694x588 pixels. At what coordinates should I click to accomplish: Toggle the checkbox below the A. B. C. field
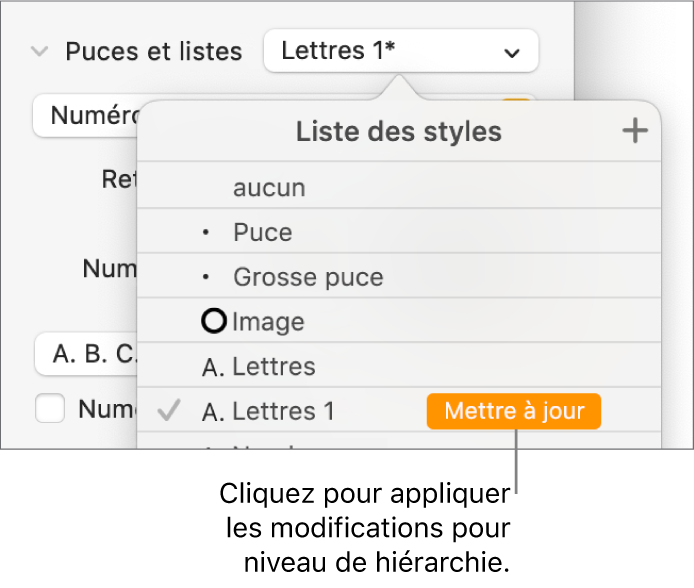pos(50,408)
